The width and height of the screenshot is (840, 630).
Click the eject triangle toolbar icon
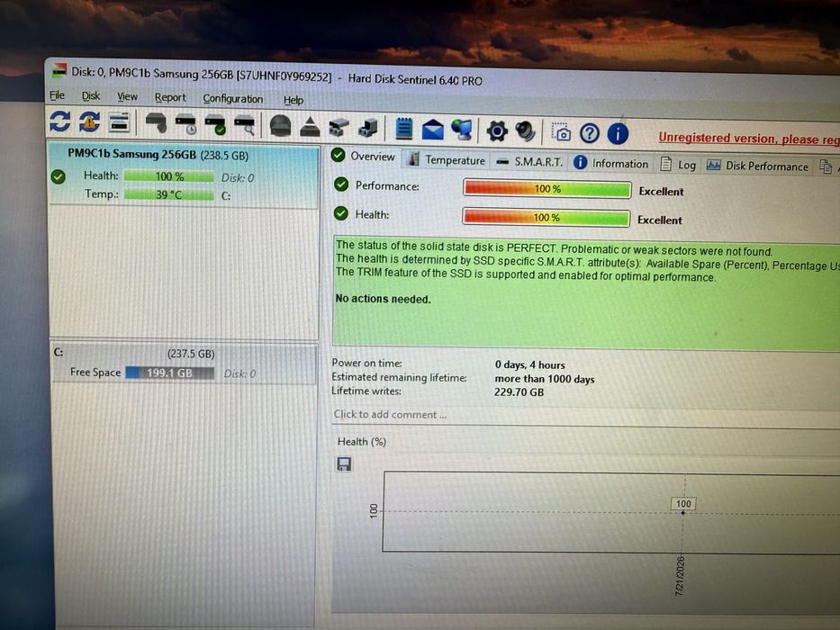point(310,127)
